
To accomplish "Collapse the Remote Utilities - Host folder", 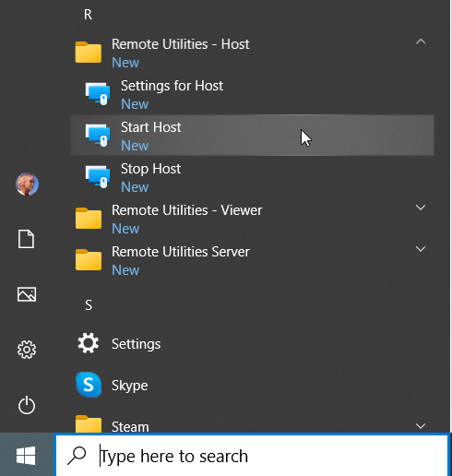I will click(421, 42).
